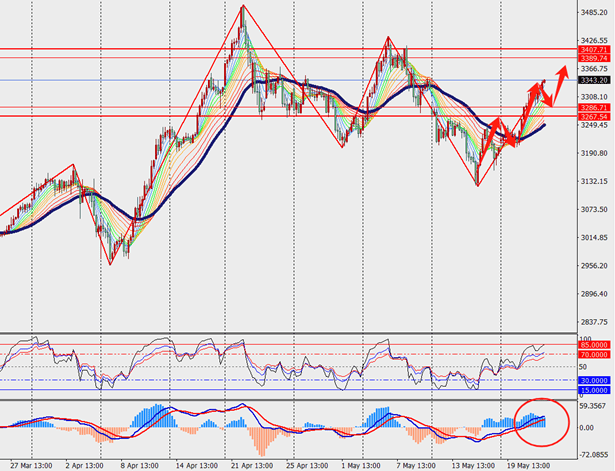The width and height of the screenshot is (615, 471).
Task: Click the 3485.20 price axis label
Action: (x=594, y=13)
